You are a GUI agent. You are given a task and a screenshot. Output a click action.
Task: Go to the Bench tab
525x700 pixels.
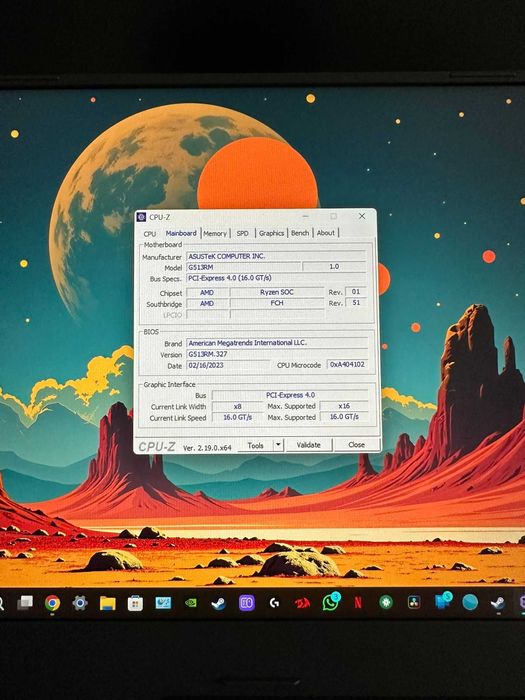[300, 233]
